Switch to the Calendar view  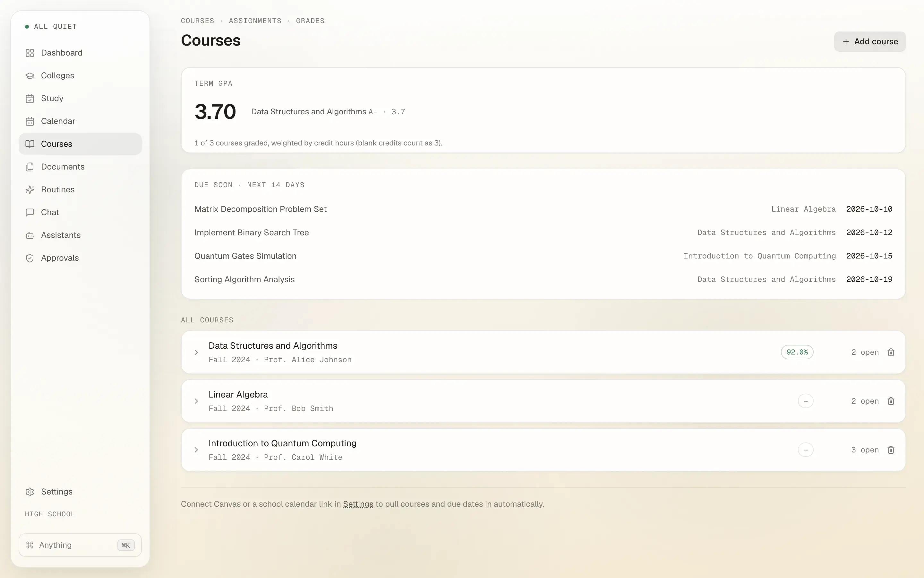[x=80, y=121]
